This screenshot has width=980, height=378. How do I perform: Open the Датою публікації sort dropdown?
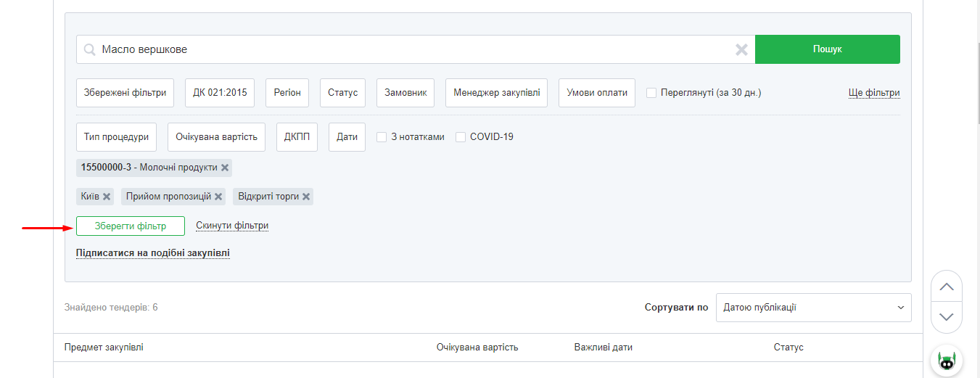click(813, 308)
